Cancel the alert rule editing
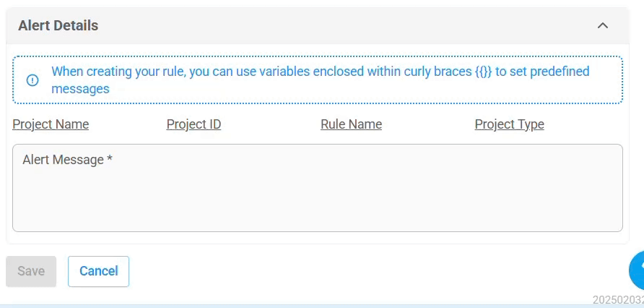Image resolution: width=644 pixels, height=308 pixels. (x=99, y=271)
